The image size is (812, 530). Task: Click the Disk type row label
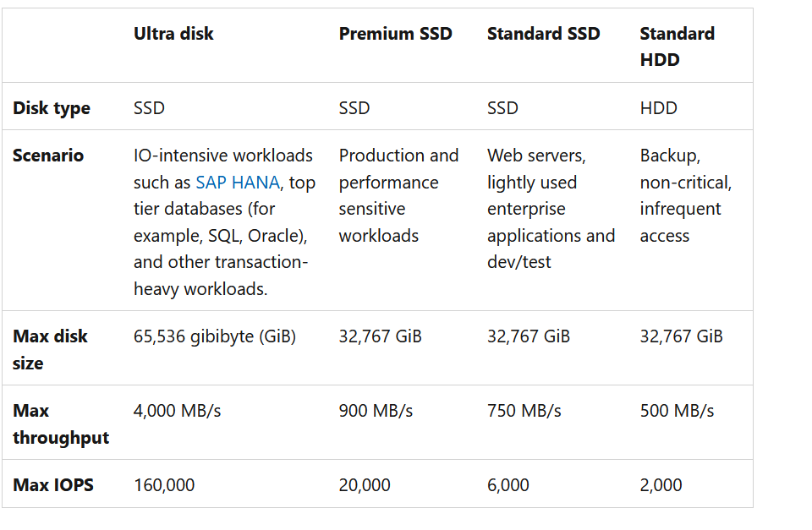pyautogui.click(x=52, y=108)
